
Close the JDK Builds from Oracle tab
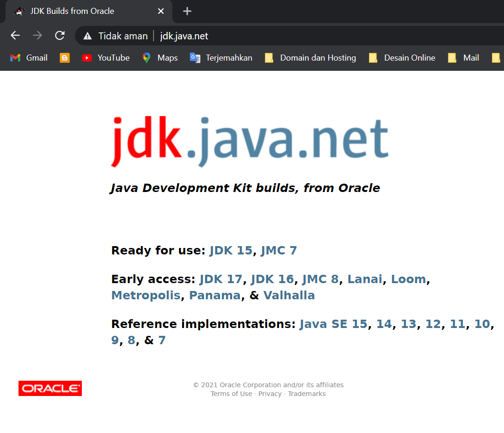pos(161,11)
